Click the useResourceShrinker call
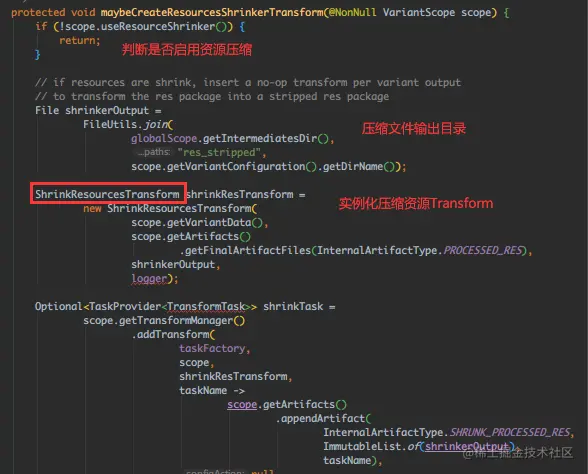 tap(158, 26)
